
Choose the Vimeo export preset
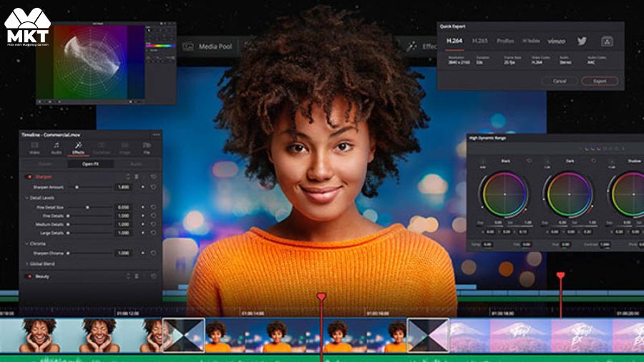pos(557,41)
